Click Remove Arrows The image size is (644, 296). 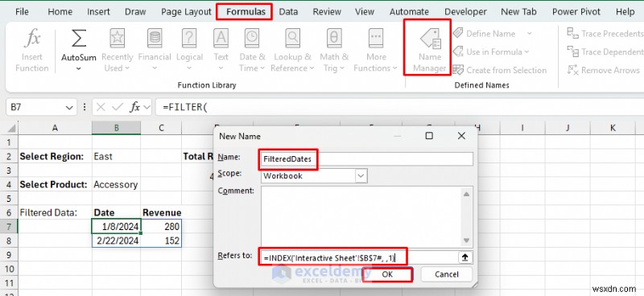[603, 70]
